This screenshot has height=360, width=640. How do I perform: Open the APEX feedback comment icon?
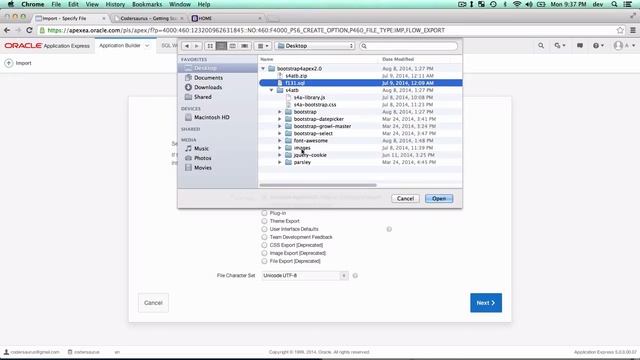click(580, 46)
